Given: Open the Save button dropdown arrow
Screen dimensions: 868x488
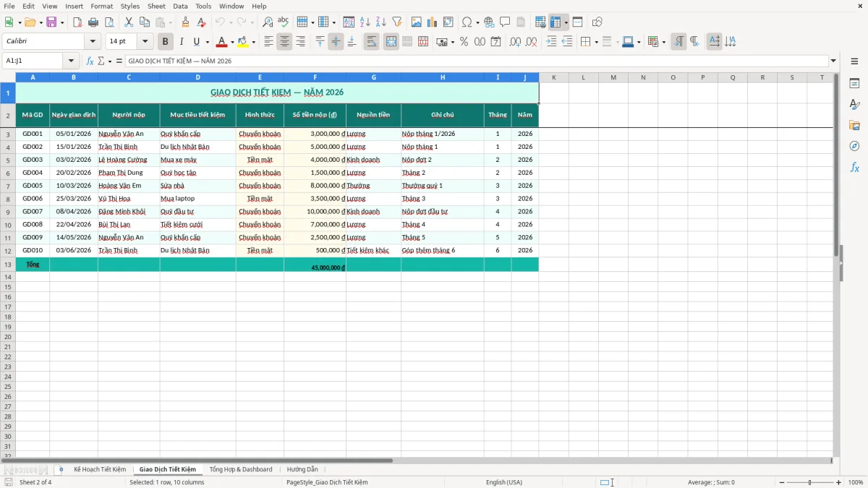Looking at the screenshot, I should coord(62,22).
